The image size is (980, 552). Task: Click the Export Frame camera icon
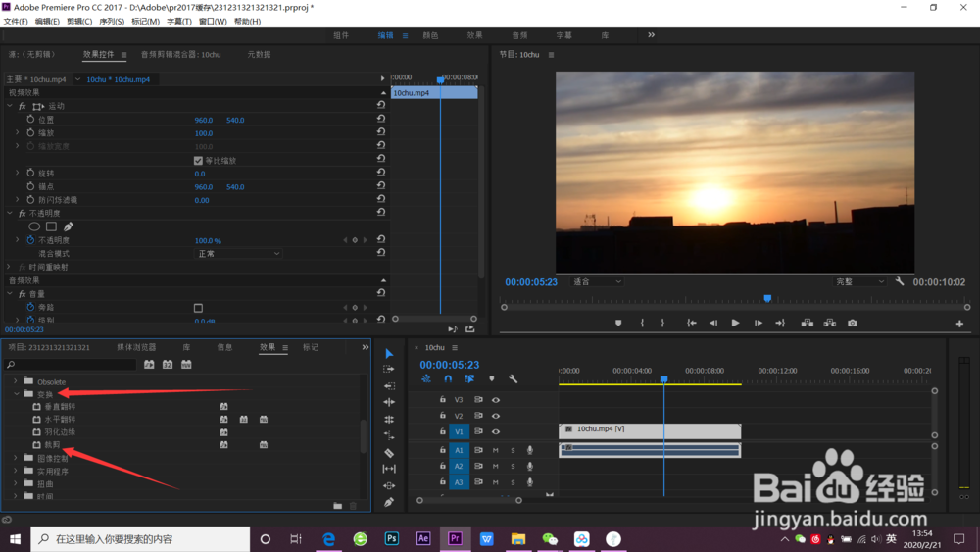853,324
